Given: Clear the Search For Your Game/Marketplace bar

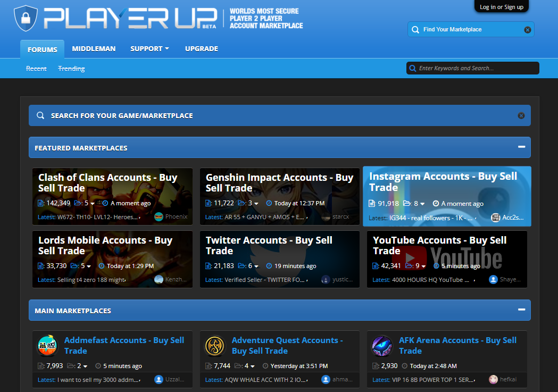Looking at the screenshot, I should 521,115.
